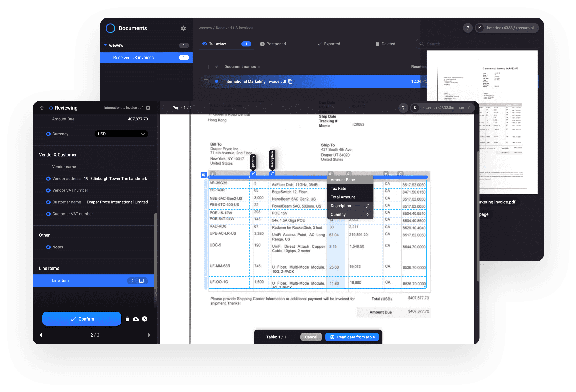Tick the select-all checkbox beside Document names
Viewport: 576px width, 392px height.
[206, 67]
